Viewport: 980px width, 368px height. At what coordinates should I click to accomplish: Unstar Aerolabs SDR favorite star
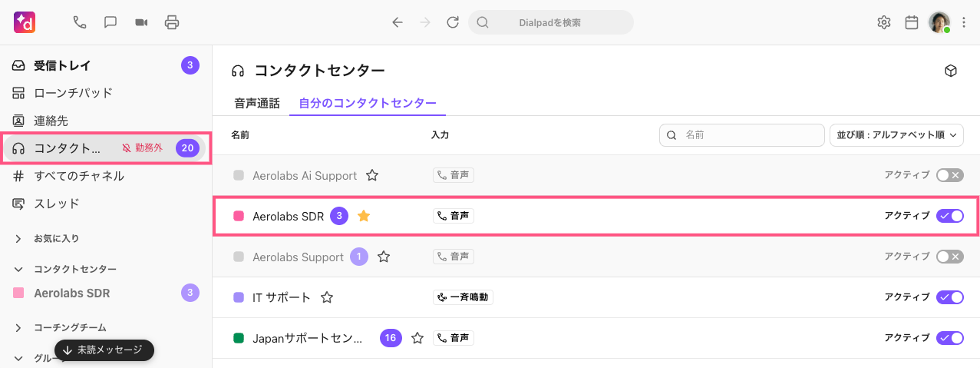364,217
